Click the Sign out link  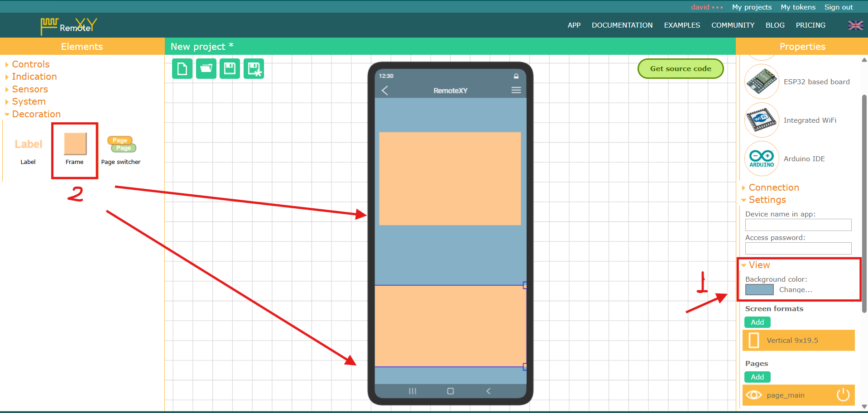coord(839,7)
